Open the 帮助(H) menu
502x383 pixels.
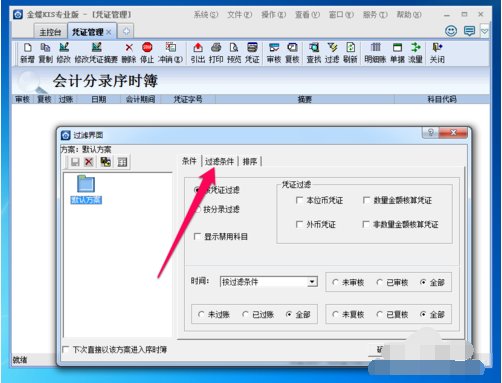(409, 15)
